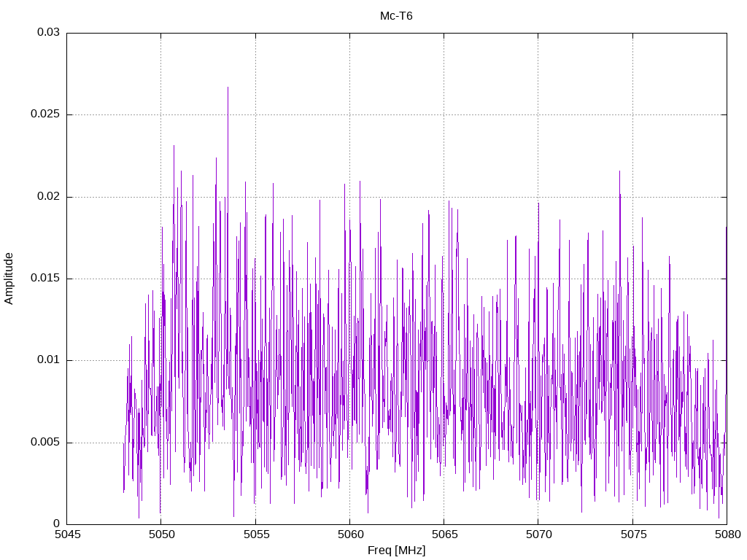
Task: Click the 0.03 y-axis tick label
Action: point(49,32)
